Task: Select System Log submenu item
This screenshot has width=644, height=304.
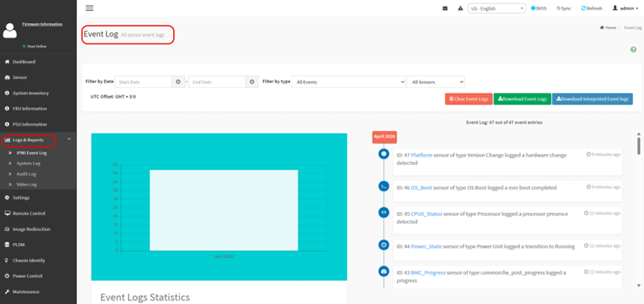Action: [x=29, y=164]
